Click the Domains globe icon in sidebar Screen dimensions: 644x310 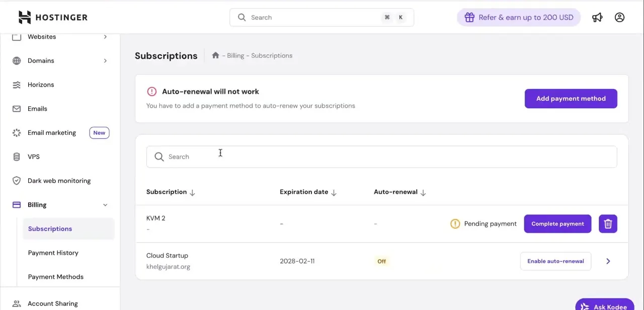point(17,61)
